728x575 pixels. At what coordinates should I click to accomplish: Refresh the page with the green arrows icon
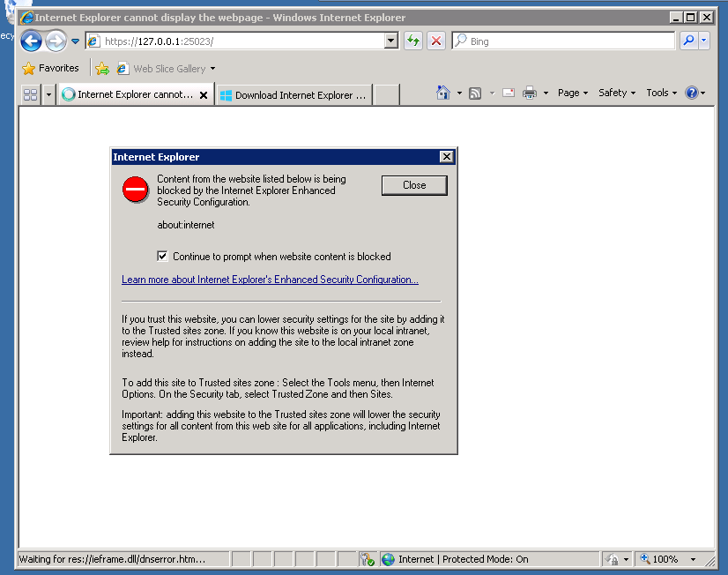(x=412, y=41)
